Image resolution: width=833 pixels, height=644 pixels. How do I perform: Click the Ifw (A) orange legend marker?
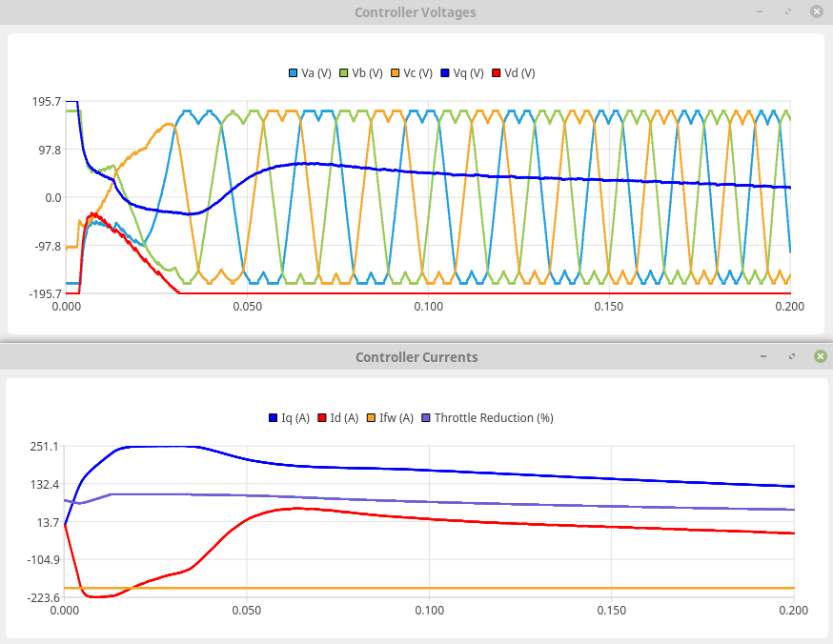(x=373, y=417)
